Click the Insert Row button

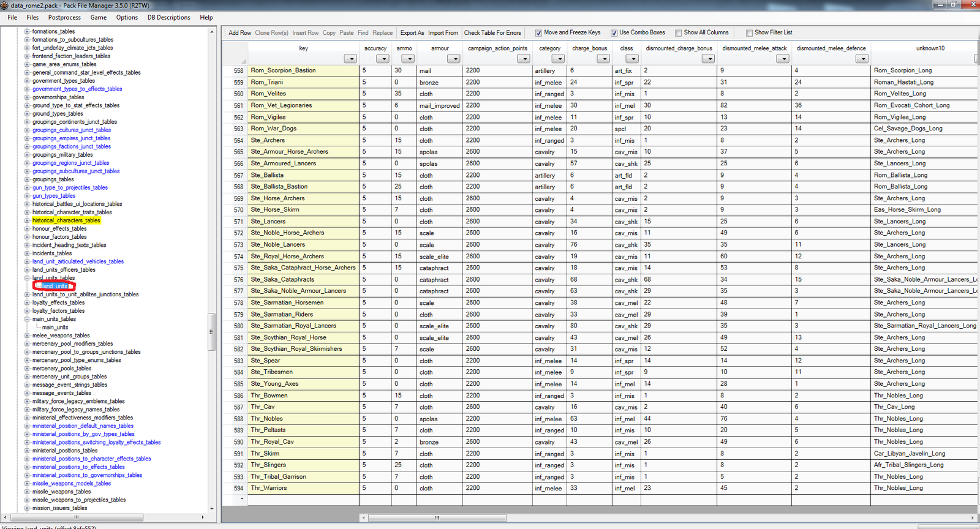[305, 33]
